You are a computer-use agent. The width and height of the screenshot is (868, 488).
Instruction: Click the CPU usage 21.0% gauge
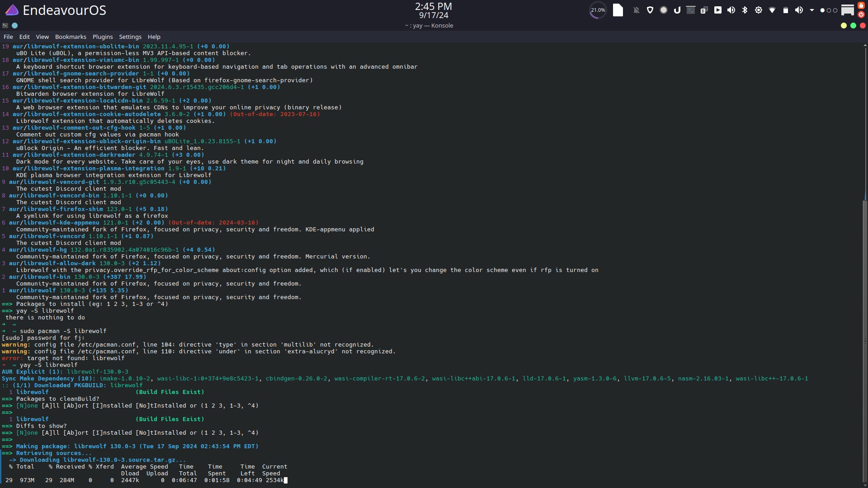point(598,10)
